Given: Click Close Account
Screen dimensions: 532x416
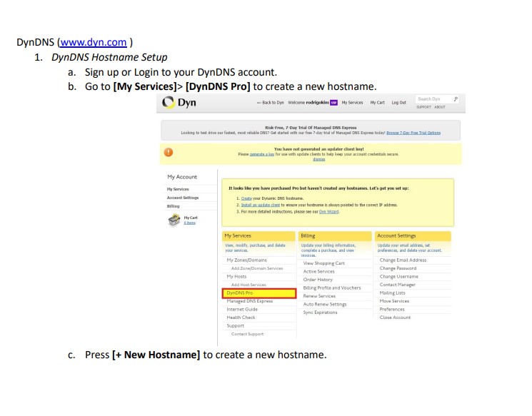Looking at the screenshot, I should click(x=395, y=318).
